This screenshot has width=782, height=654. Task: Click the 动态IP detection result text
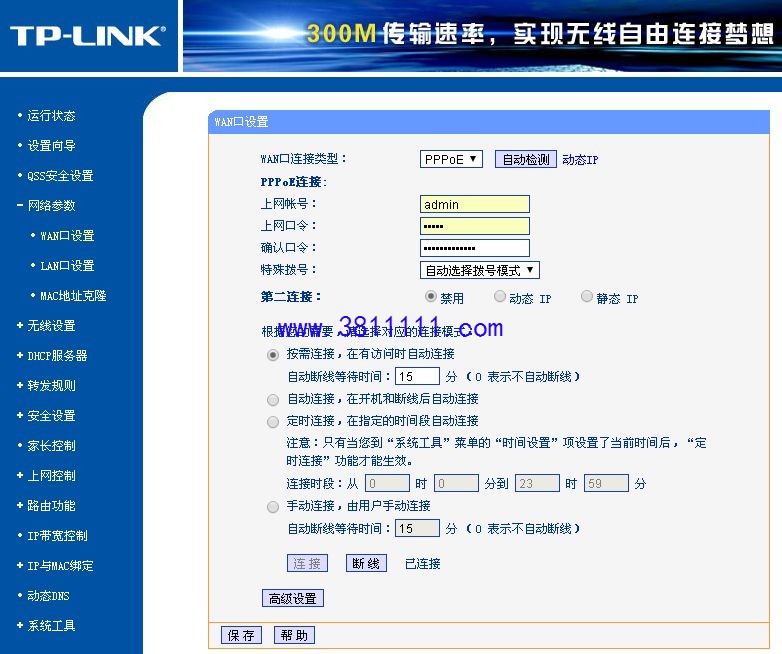580,160
